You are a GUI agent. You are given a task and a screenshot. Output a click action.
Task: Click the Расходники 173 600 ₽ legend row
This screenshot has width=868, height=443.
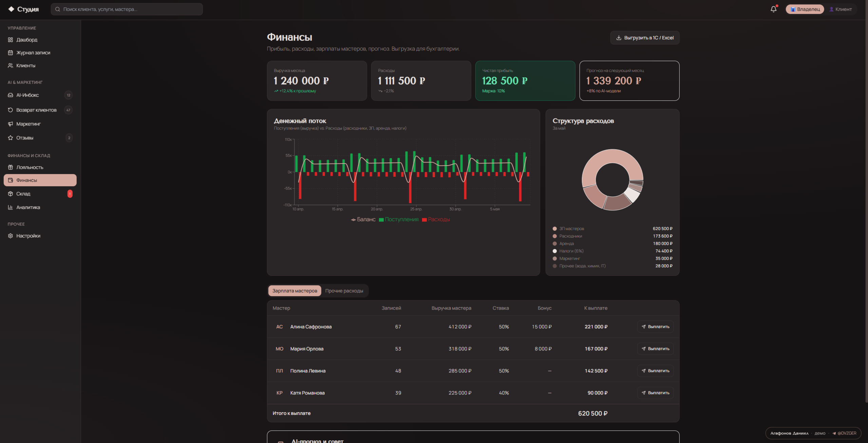(612, 236)
